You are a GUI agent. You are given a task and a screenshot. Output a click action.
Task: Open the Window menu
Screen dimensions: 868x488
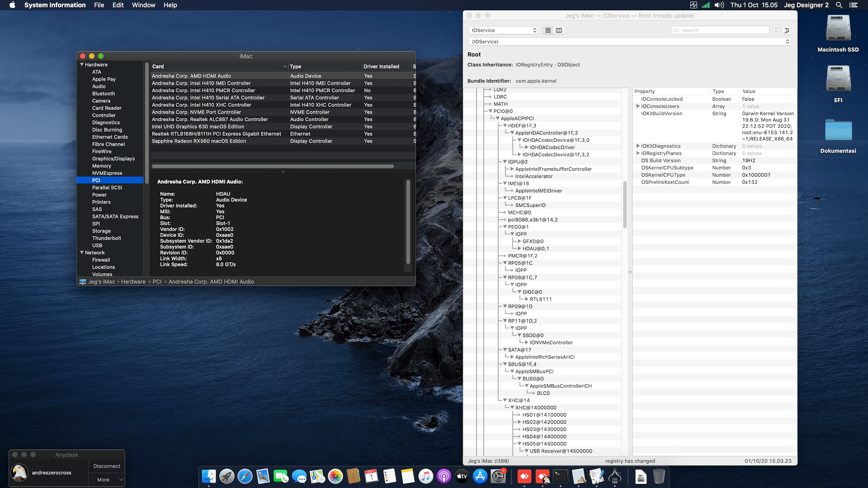tap(143, 5)
